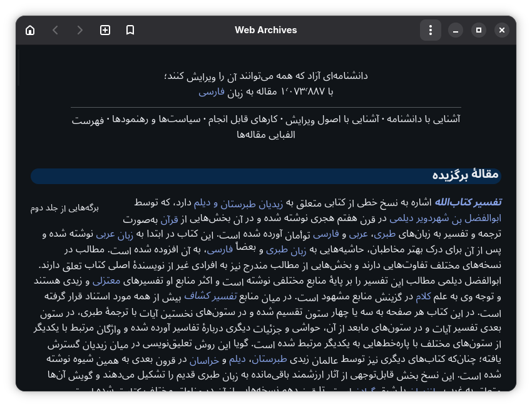Close the Web Archives window
Viewport: 532px width, 407px height.
pos(502,30)
